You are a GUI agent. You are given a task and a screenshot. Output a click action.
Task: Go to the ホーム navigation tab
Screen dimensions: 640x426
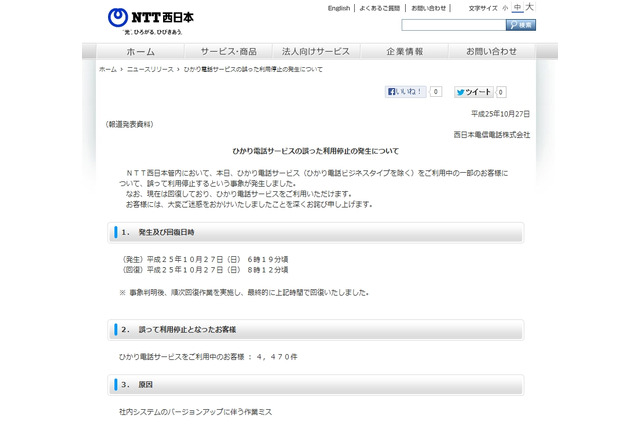click(x=140, y=52)
